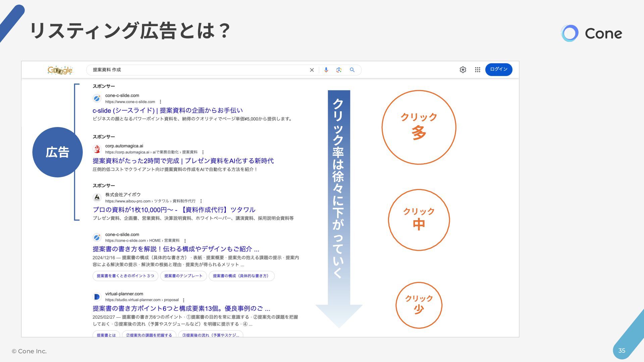Open the c-slide (シースライド) sponsored ad link
Screen dimensions: 644x362
[x=167, y=110]
